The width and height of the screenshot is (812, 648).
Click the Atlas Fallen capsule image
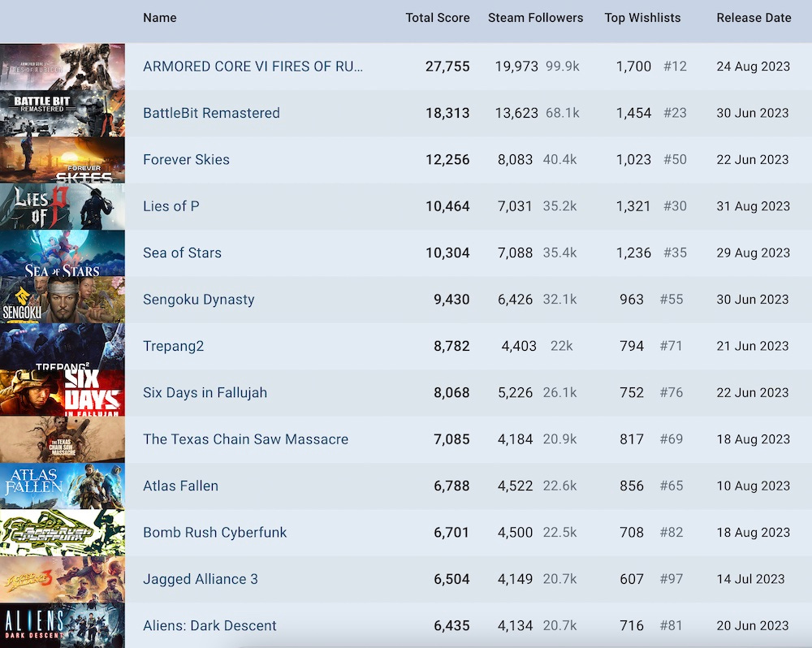[x=63, y=486]
